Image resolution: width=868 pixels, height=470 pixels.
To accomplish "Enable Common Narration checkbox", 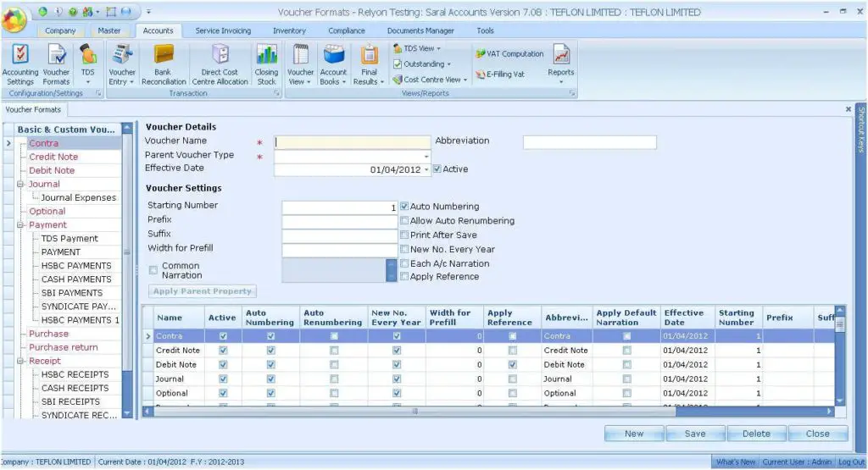I will 153,270.
